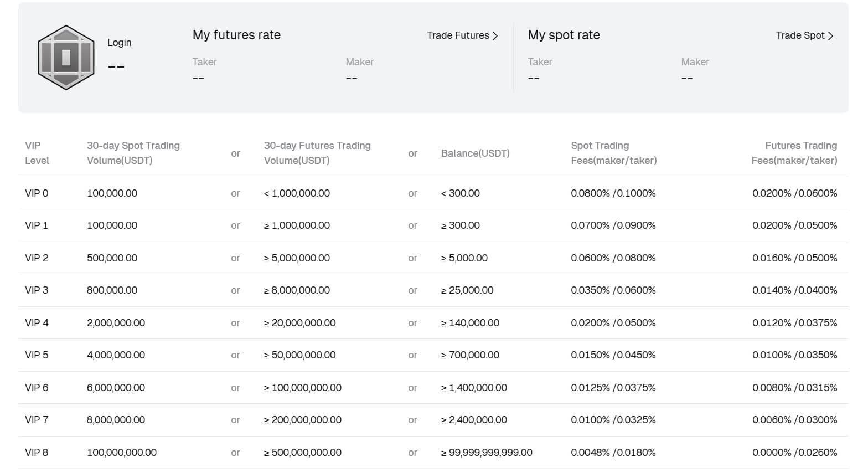Click VIP 4 futures volume ≥ 20,000,000.00
The image size is (868, 472).
click(300, 323)
